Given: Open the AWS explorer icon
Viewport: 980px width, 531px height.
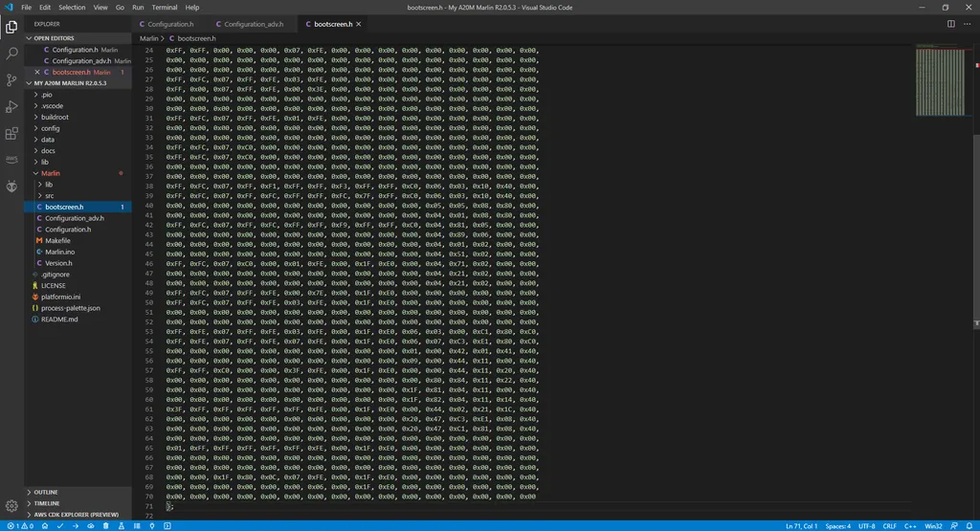Looking at the screenshot, I should pos(11,160).
